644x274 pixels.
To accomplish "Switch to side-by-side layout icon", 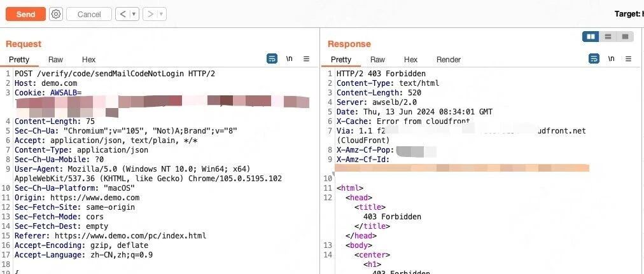I will [591, 37].
